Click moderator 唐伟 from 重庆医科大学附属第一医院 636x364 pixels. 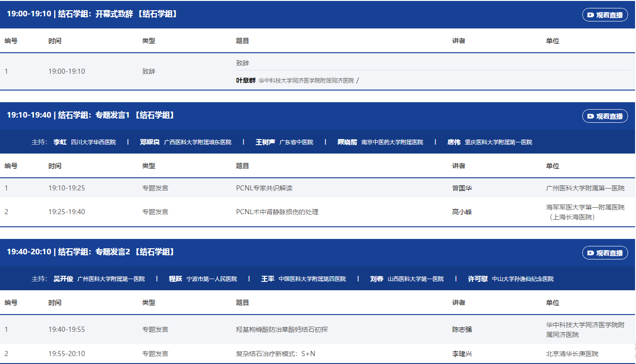454,142
